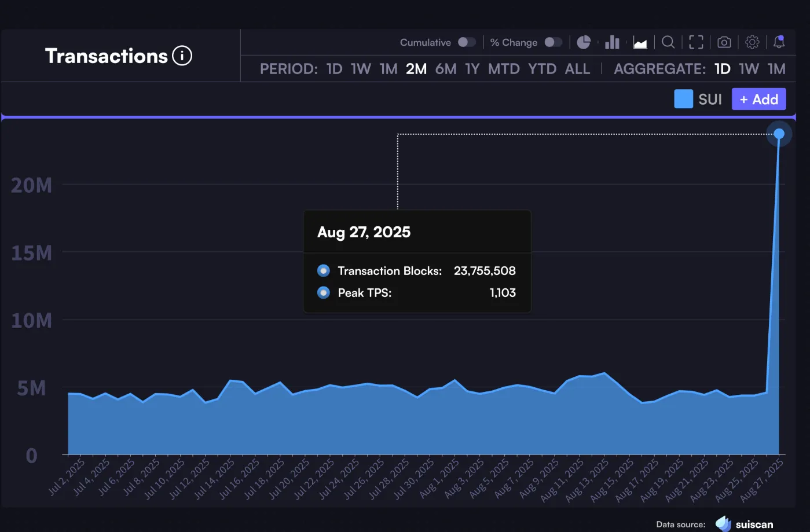Change aggregate to 1W
The width and height of the screenshot is (810, 532).
(749, 69)
